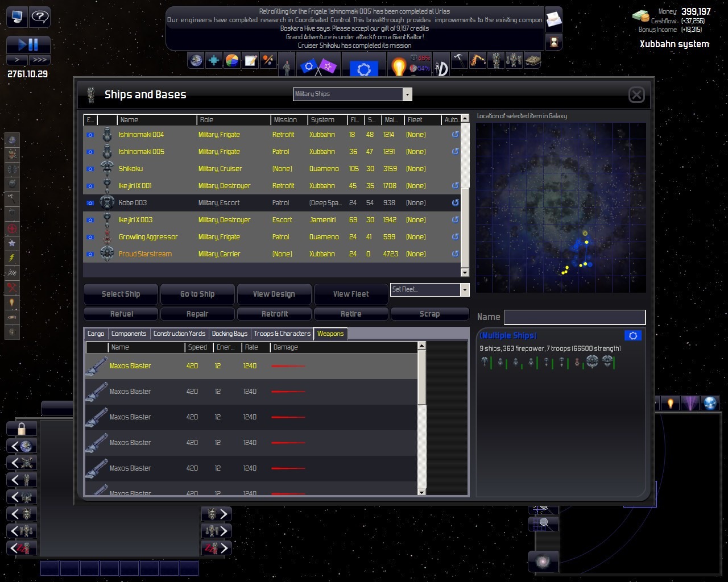Sort weapons by Damage column header
728x582 pixels.
pyautogui.click(x=344, y=347)
